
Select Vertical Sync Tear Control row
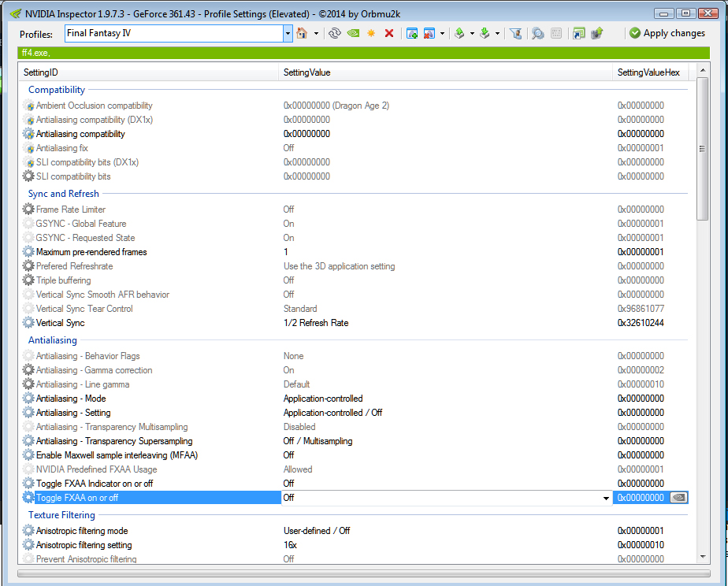click(x=355, y=309)
